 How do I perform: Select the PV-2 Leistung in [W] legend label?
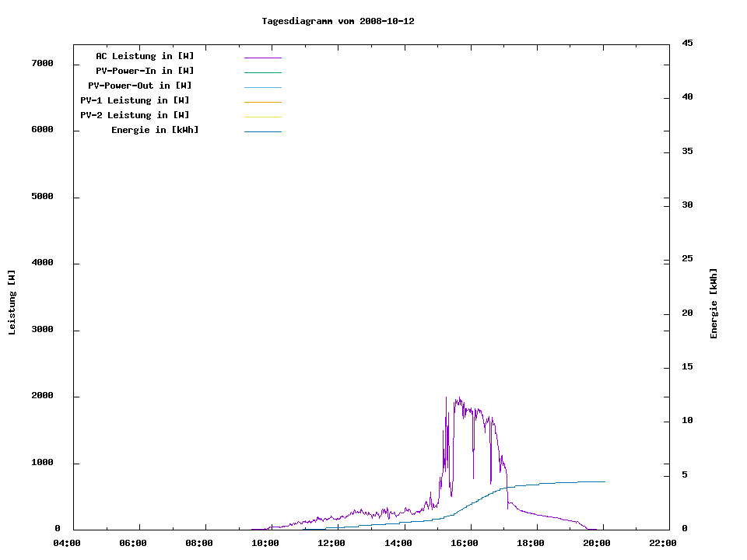coord(135,115)
